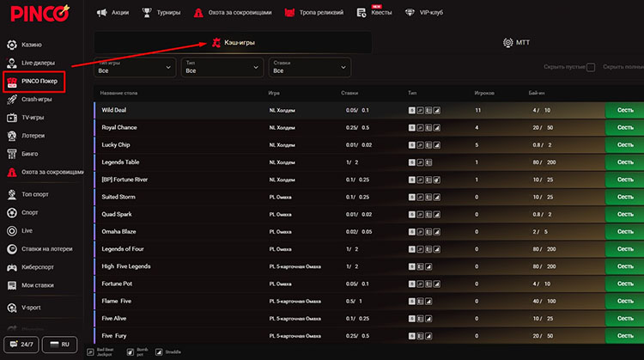Toggle Bad Beat Jackpot legend checkbox
This screenshot has height=360, width=644.
coord(90,352)
